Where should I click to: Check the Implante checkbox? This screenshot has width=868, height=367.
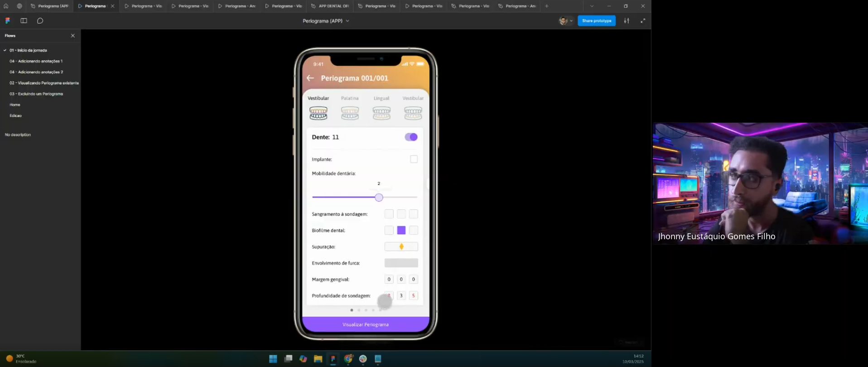tap(414, 159)
